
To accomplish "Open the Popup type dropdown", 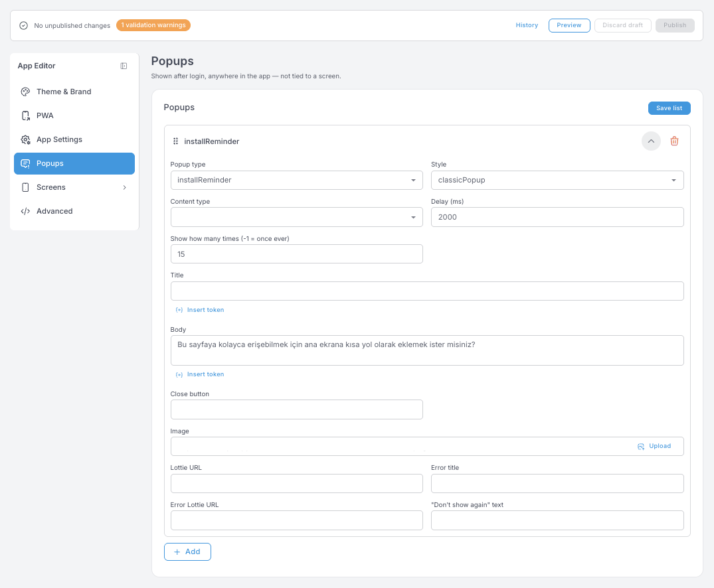I will pyautogui.click(x=296, y=181).
